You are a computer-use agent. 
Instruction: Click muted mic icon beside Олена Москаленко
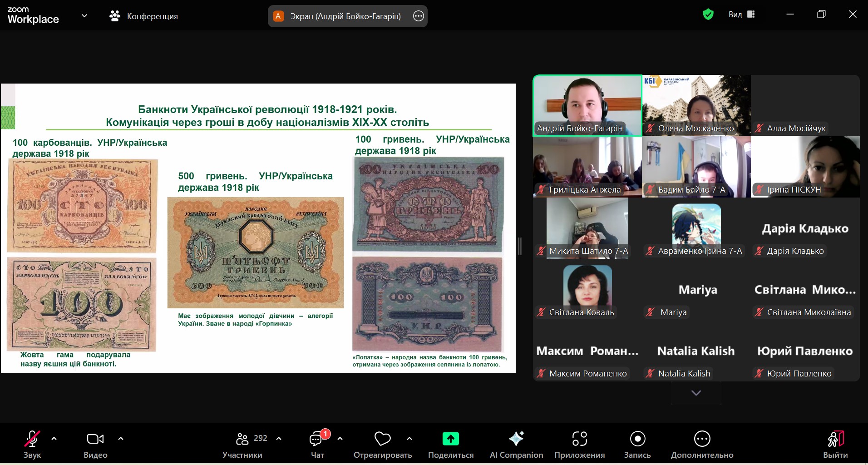pos(650,128)
